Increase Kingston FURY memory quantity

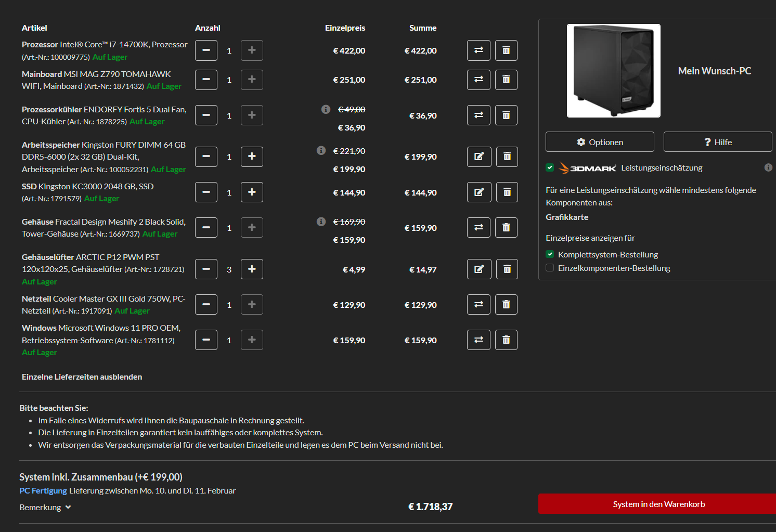pyautogui.click(x=252, y=157)
